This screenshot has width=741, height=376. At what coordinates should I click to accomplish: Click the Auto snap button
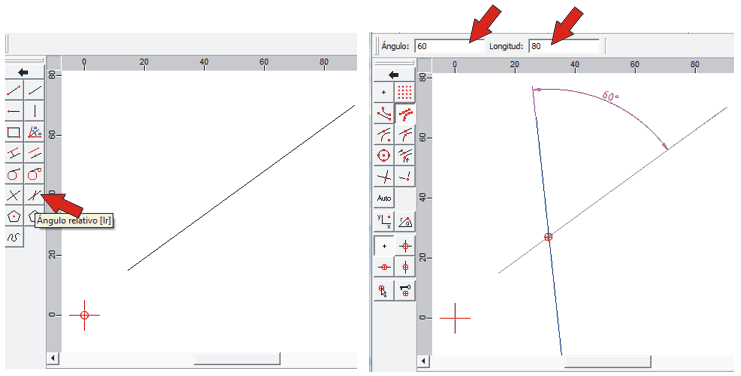pos(384,198)
